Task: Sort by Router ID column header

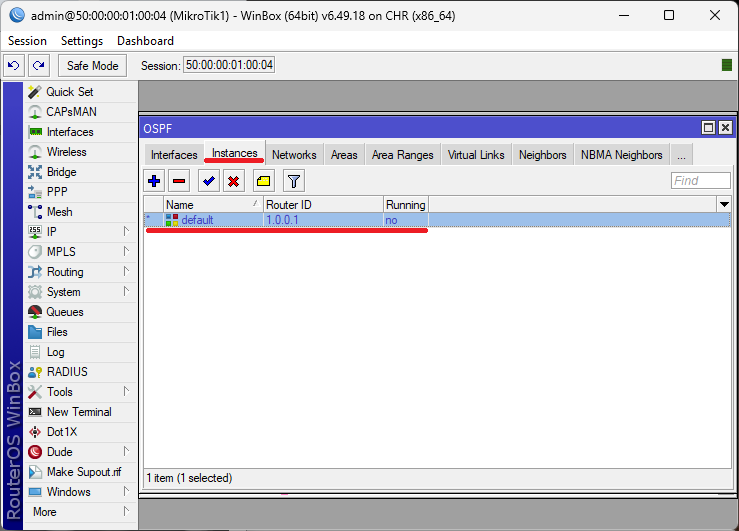Action: (x=322, y=204)
